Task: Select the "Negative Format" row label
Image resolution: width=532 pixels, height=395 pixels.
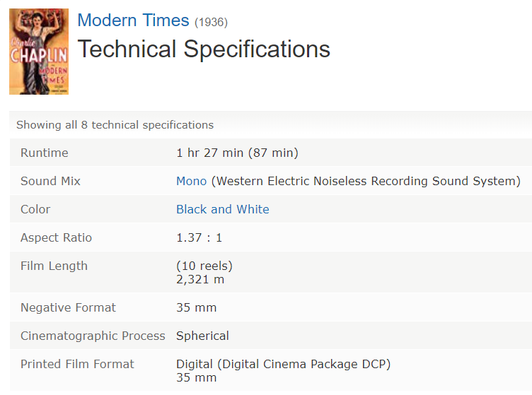Action: tap(68, 307)
